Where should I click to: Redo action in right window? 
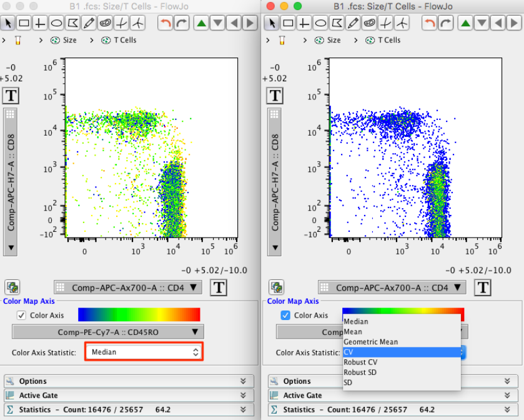point(446,23)
